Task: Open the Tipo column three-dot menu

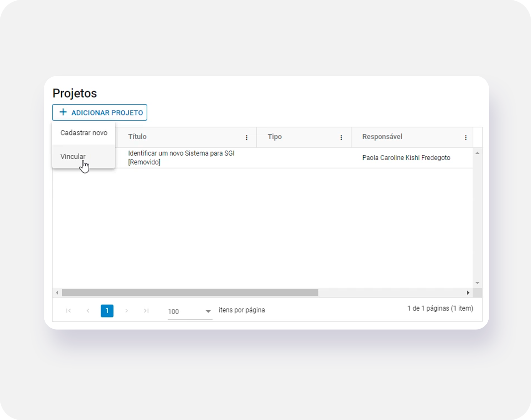Action: tap(341, 137)
